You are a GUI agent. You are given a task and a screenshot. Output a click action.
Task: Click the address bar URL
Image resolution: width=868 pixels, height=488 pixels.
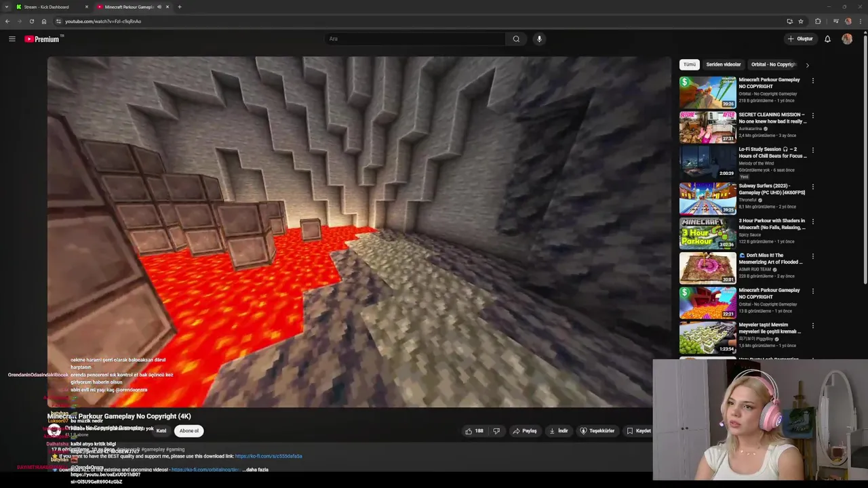103,21
